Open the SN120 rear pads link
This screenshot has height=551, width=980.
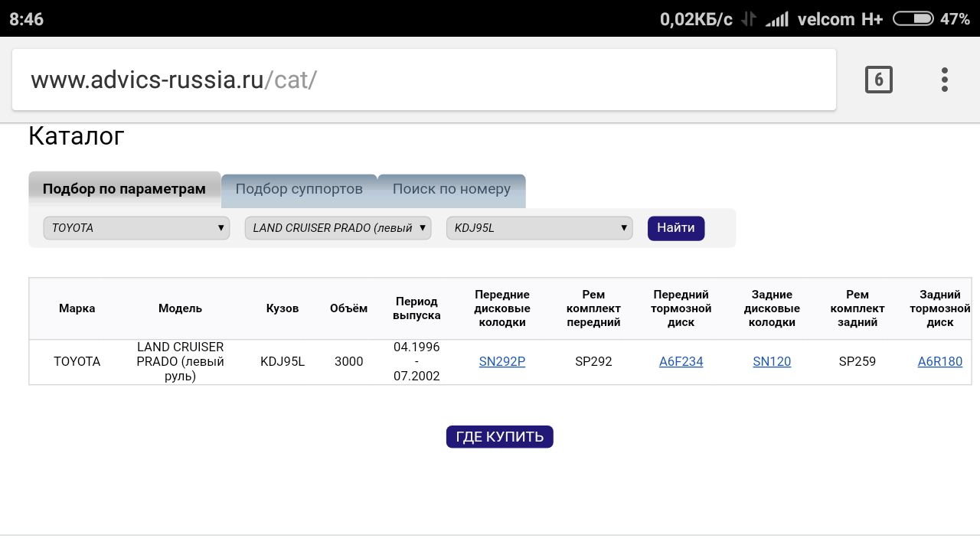coord(772,362)
